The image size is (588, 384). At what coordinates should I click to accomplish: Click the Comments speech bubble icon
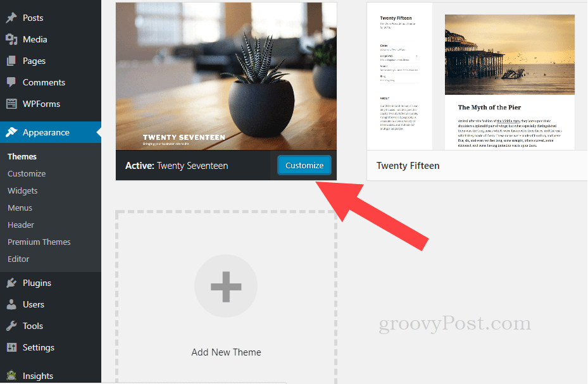pyautogui.click(x=11, y=82)
